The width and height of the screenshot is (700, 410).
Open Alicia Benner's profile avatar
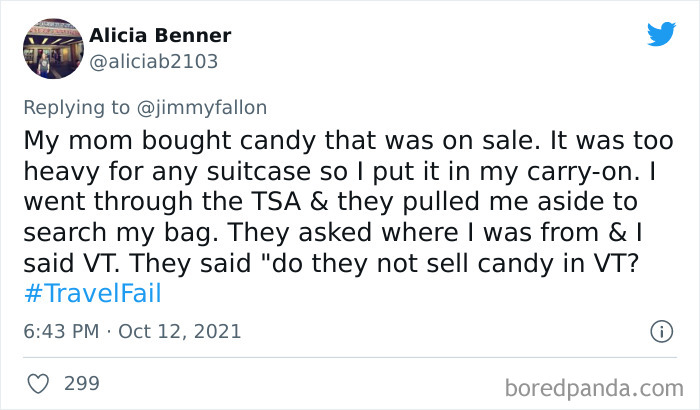(x=50, y=48)
